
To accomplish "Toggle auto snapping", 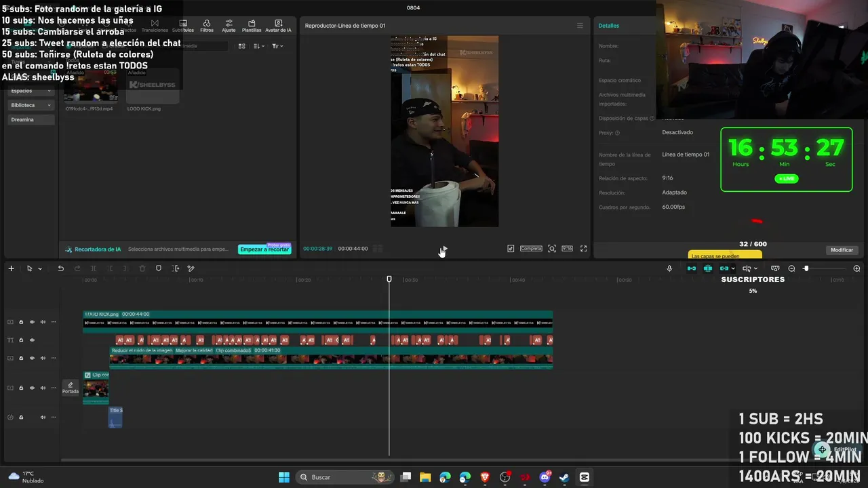I will click(708, 268).
